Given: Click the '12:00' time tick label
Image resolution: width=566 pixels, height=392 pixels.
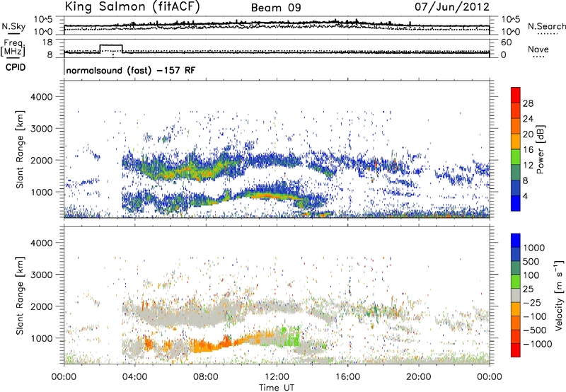Looking at the screenshot, I should [x=277, y=377].
